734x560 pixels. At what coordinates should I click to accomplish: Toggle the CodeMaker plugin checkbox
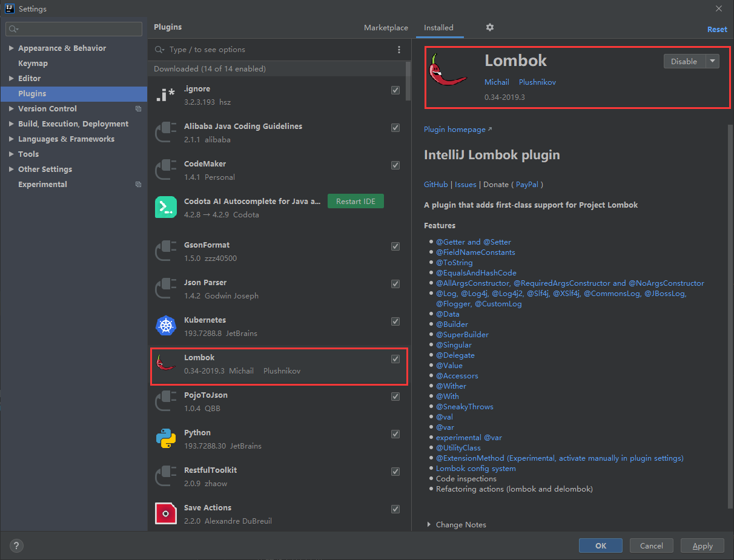click(395, 165)
